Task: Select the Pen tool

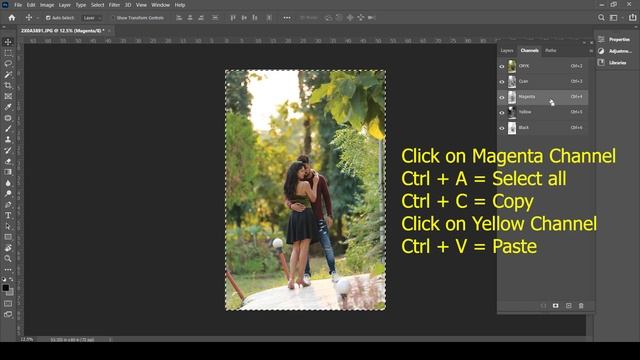Action: [8, 204]
